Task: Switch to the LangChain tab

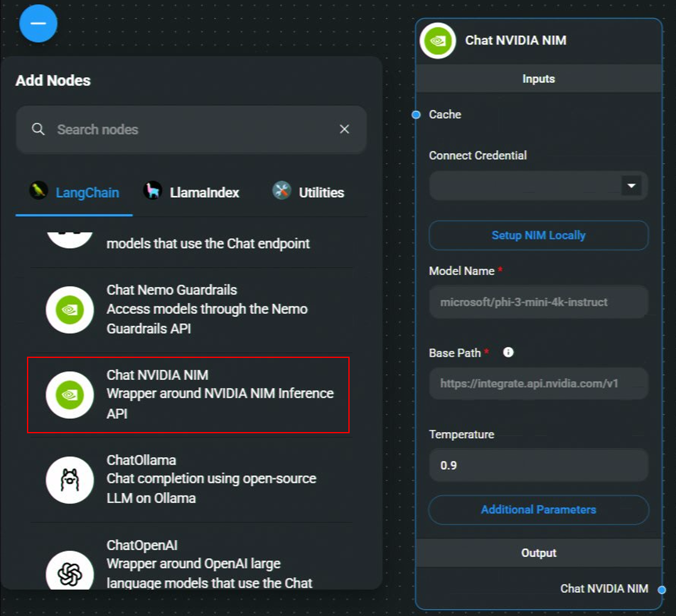Action: pos(74,193)
